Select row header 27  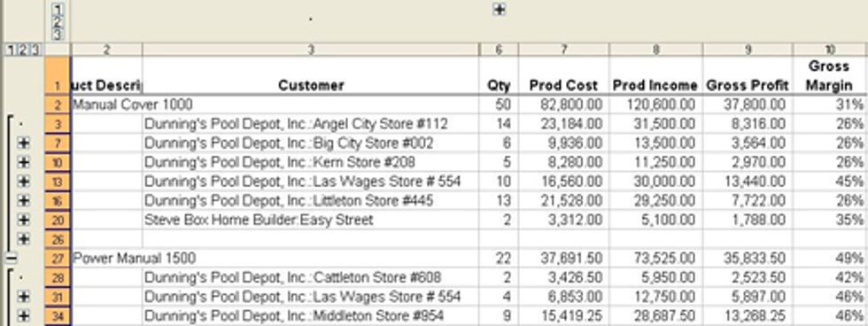(58, 258)
